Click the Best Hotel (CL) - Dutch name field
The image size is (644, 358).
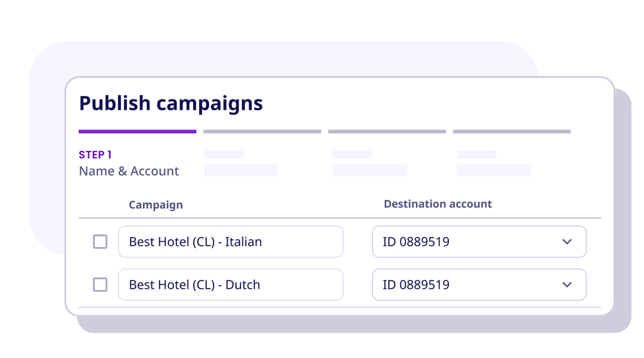[x=231, y=285]
